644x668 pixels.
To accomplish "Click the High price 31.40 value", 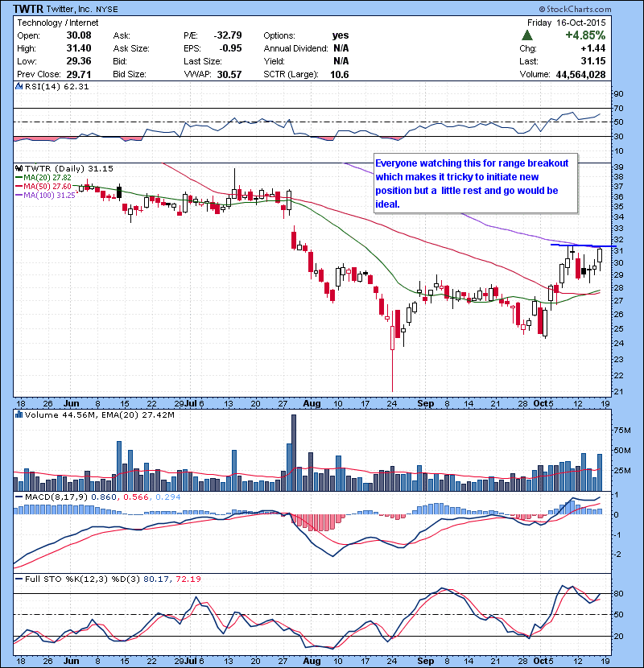I will pyautogui.click(x=79, y=48).
